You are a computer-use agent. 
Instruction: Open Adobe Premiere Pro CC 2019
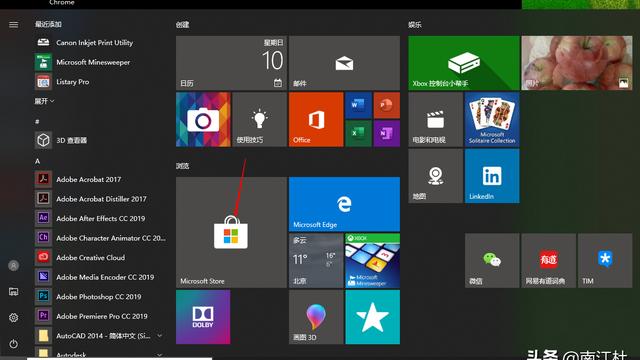click(100, 316)
